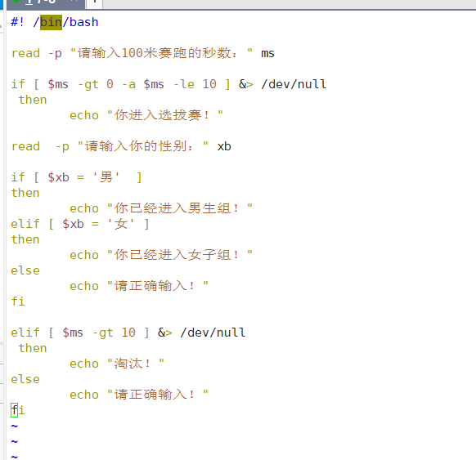Click "$ms" in the "elif [ $ms -gt 10 ]" line

(x=73, y=333)
